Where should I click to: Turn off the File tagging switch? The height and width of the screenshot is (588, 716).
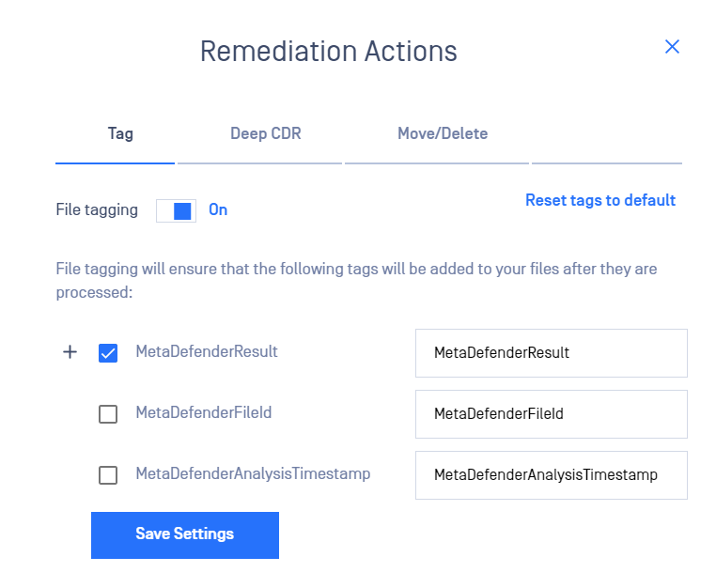coord(177,211)
